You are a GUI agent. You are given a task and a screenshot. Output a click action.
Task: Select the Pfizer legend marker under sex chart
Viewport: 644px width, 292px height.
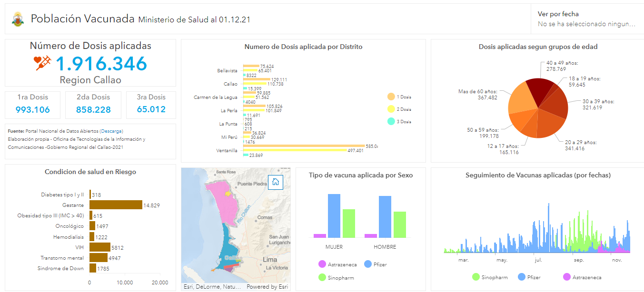pyautogui.click(x=368, y=264)
